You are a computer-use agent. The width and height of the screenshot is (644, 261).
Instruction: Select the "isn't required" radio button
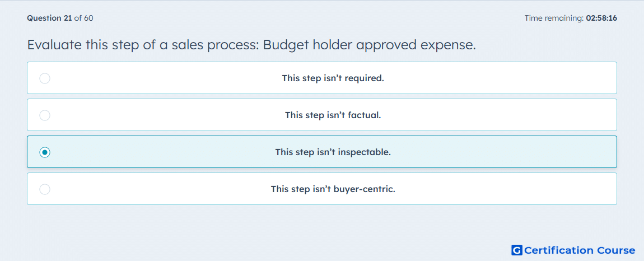tap(45, 78)
